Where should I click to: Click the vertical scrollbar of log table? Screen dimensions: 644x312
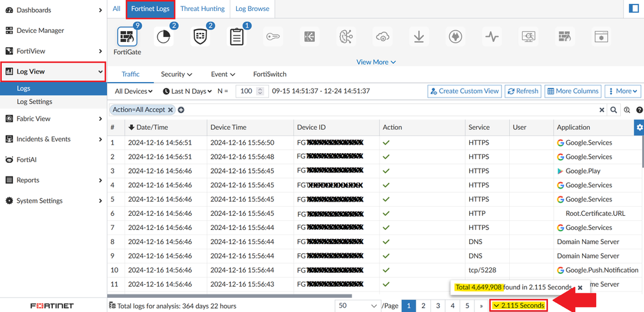pos(642,152)
